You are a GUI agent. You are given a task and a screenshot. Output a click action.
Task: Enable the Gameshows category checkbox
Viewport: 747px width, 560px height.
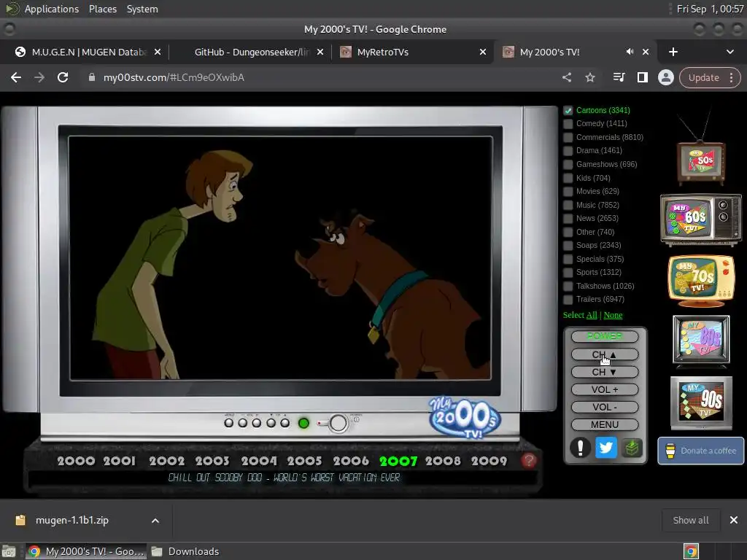point(568,164)
